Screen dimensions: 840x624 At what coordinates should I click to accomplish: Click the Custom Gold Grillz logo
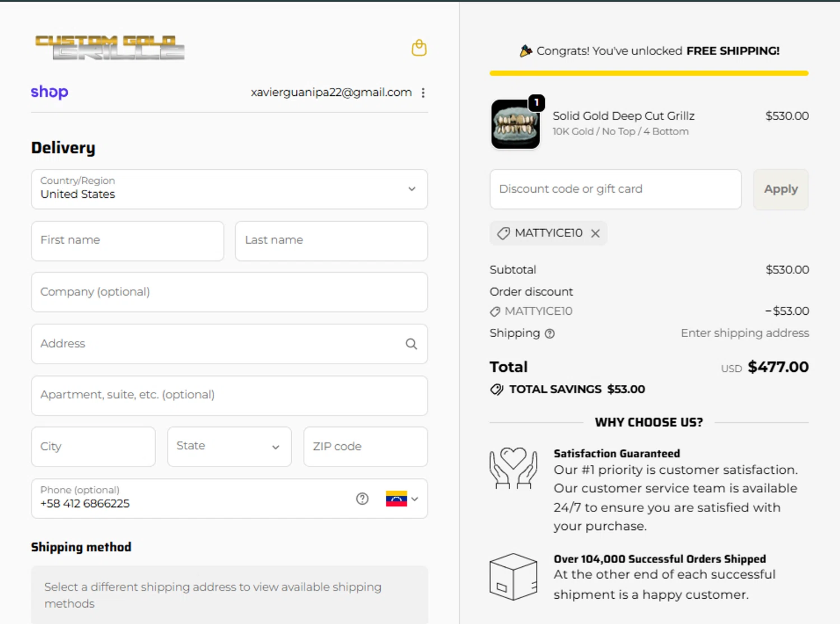[x=110, y=48]
